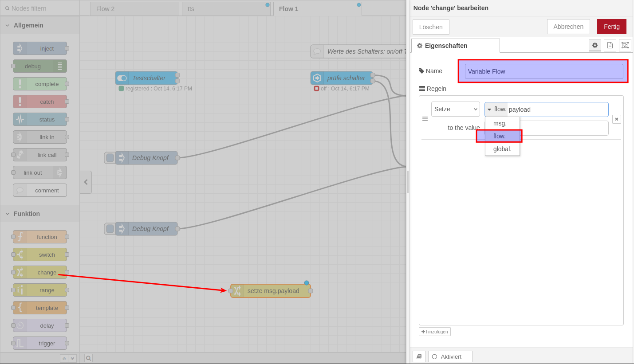The height and width of the screenshot is (364, 634).
Task: Click the sidebar resize handle bar
Action: (408, 182)
